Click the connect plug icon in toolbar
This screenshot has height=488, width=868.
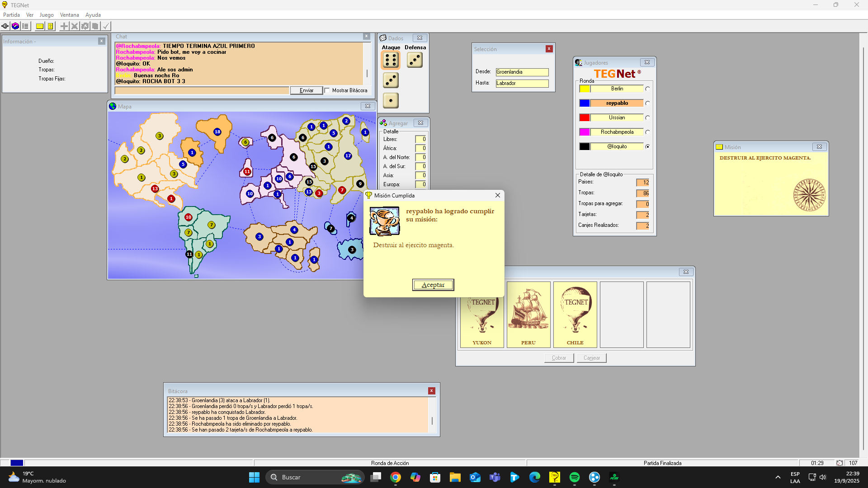[x=5, y=26]
